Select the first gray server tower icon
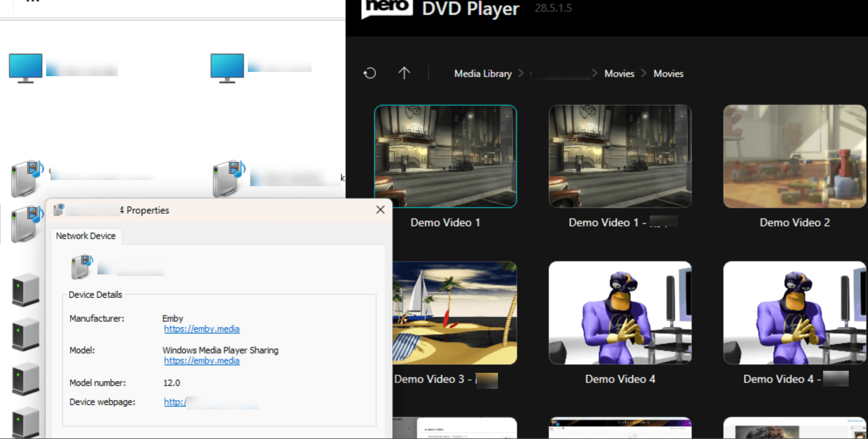Viewport: 868px width, 439px height. point(25,290)
